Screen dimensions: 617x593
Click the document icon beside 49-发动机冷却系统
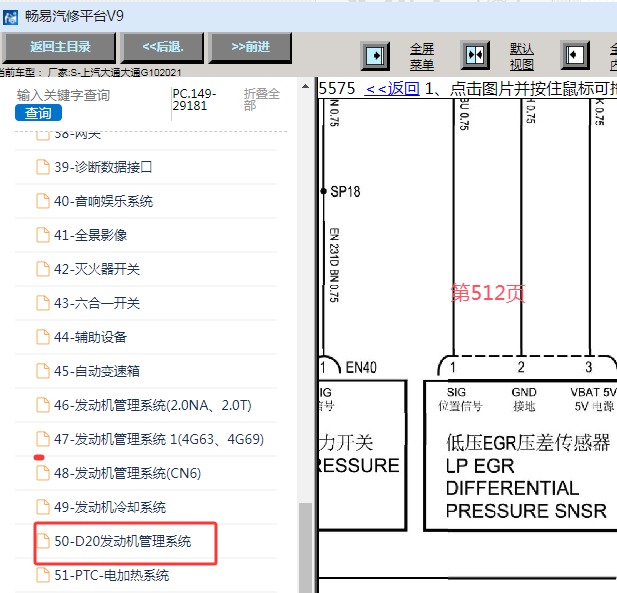point(42,507)
